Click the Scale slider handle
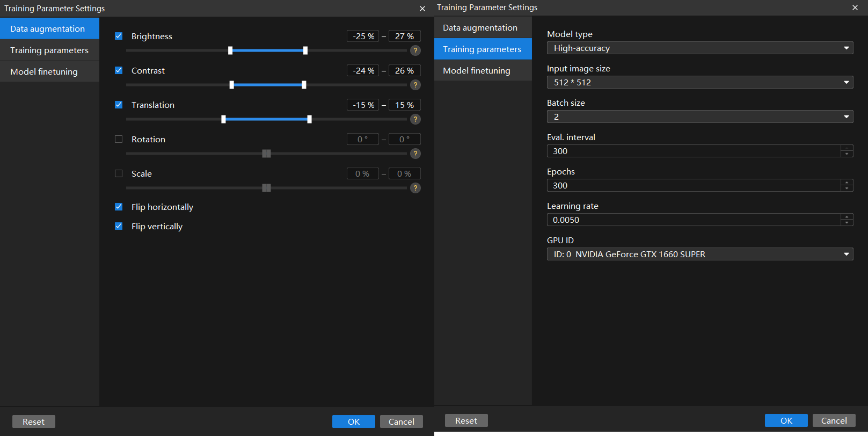The image size is (868, 436). [x=266, y=188]
